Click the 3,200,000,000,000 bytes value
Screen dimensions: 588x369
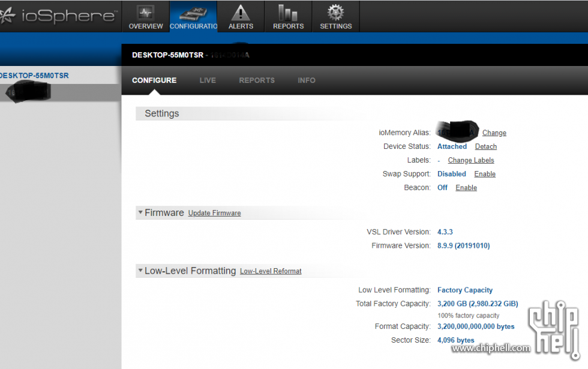point(476,326)
